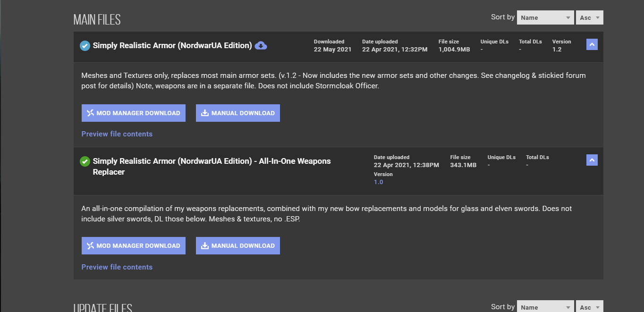Click the All-In-One Weapons Replacer title
Viewport: 644px width, 312px height.
212,167
